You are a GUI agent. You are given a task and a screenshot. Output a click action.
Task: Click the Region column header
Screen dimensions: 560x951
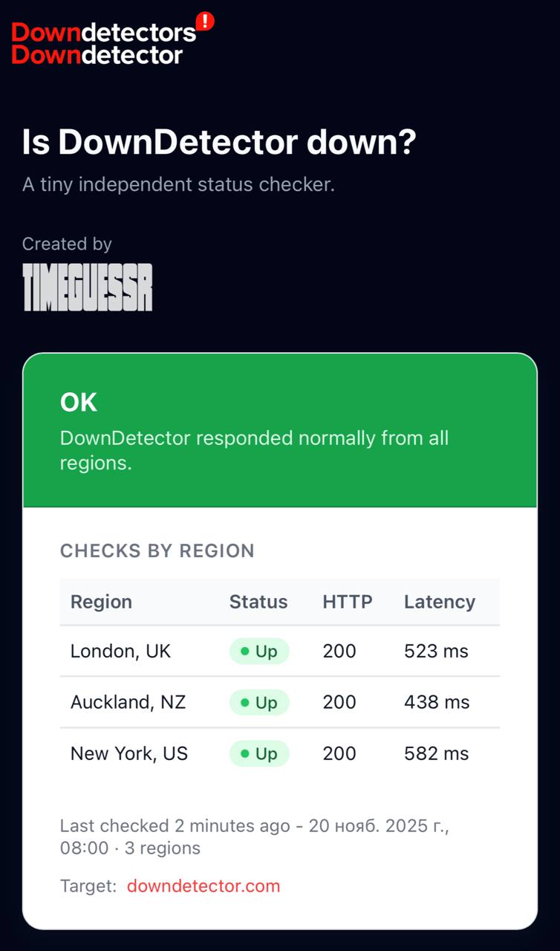tap(101, 602)
